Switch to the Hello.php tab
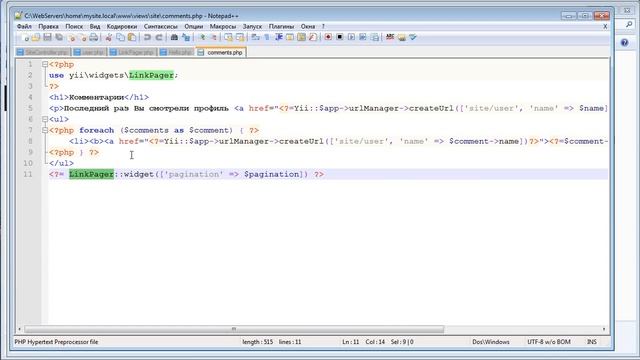The height and width of the screenshot is (360, 640). pos(176,52)
